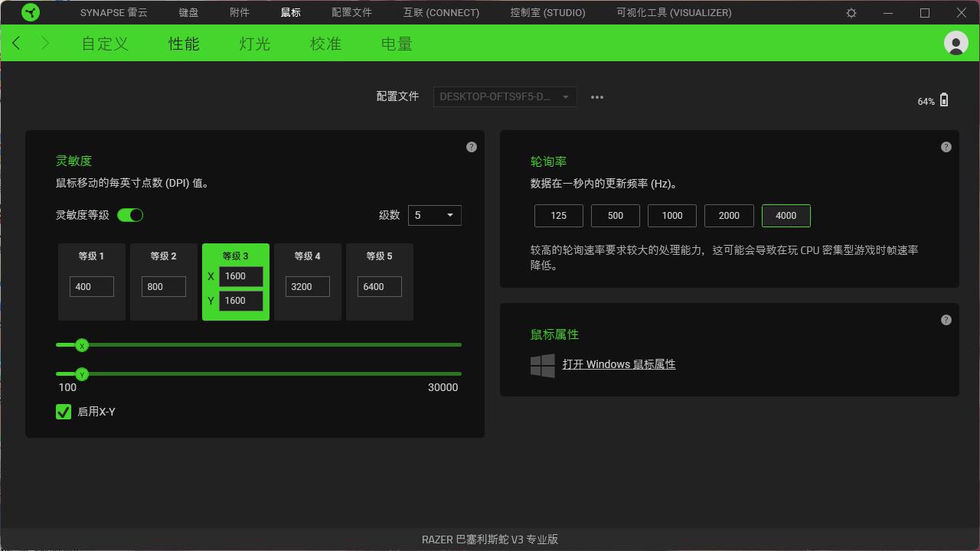Toggle the 灵敏度等级 switch off
980x551 pixels.
point(130,215)
